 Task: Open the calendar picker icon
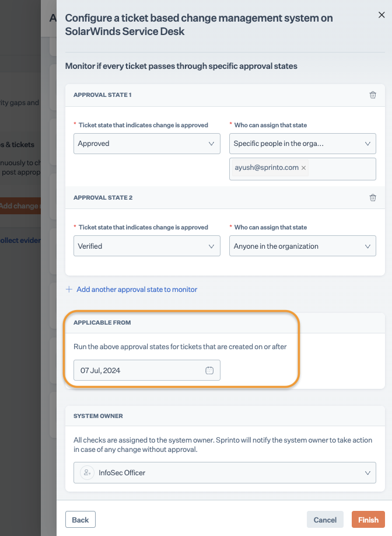coord(209,370)
